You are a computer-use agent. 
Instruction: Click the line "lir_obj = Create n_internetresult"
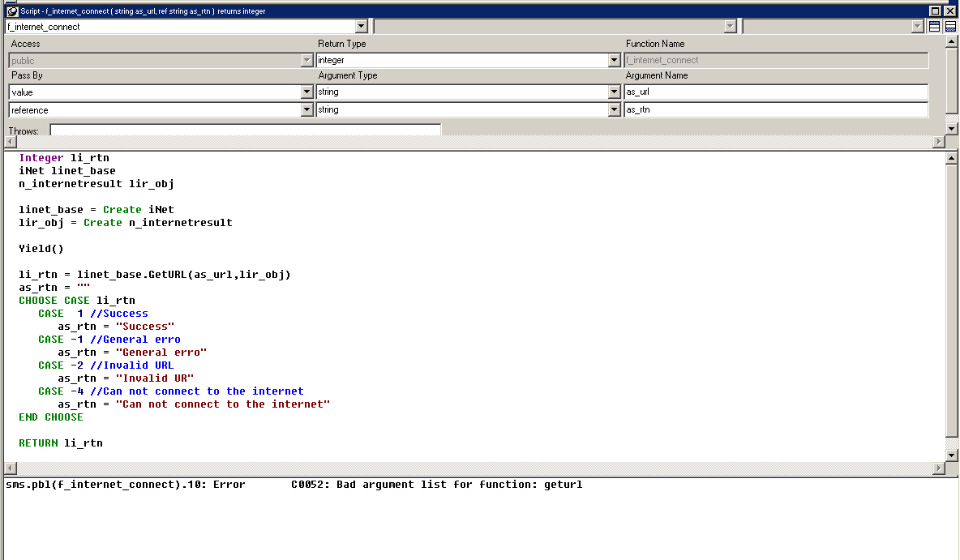click(x=126, y=223)
